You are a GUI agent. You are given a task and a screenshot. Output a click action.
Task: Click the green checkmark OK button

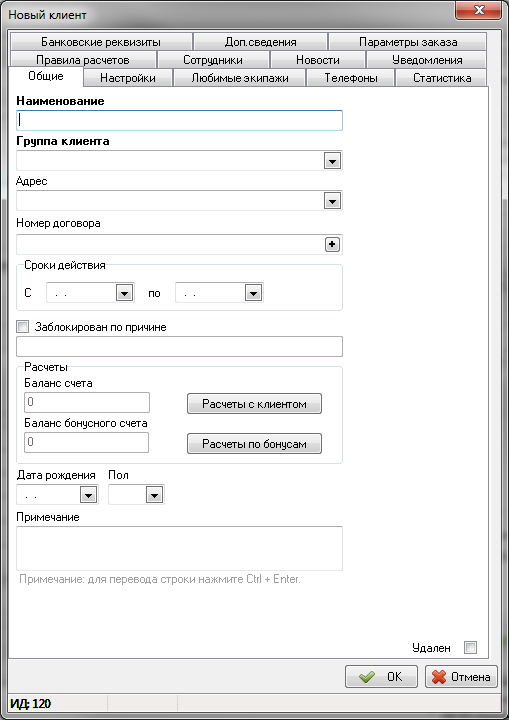[x=381, y=676]
